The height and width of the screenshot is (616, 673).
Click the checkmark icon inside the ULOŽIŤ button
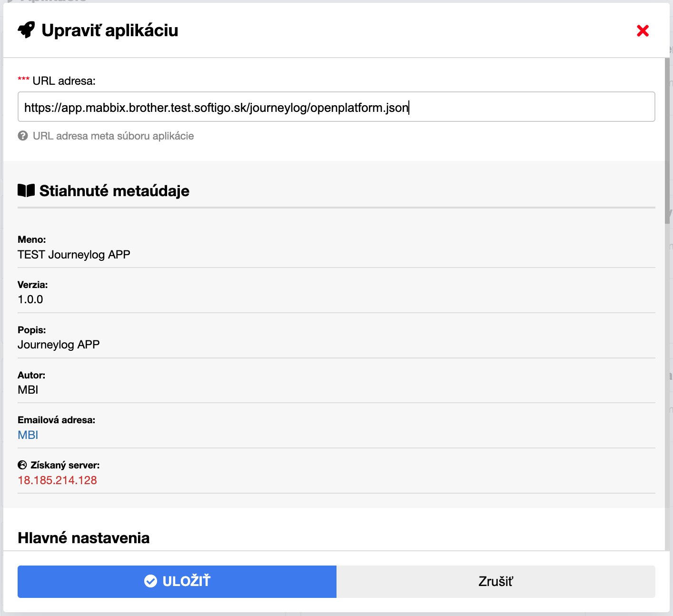(x=150, y=581)
